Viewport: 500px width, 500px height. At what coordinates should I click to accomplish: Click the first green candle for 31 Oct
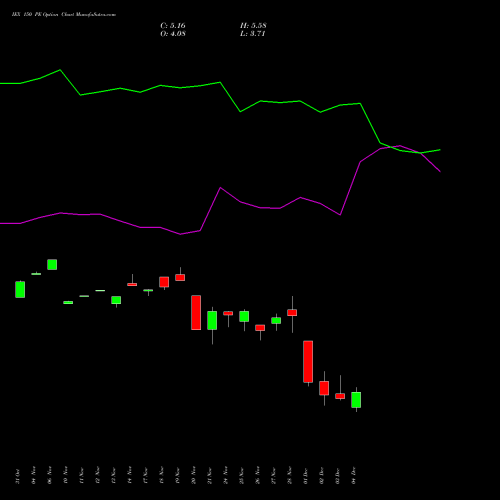coord(20,289)
